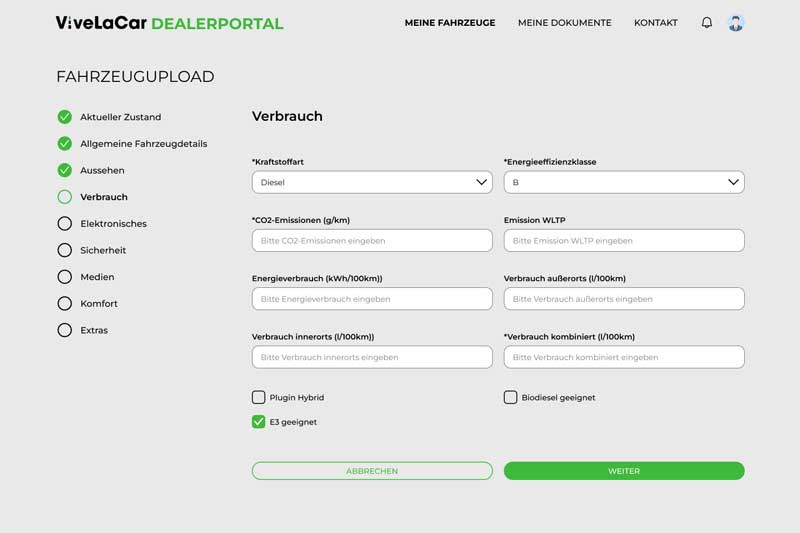Image resolution: width=800 pixels, height=533 pixels.
Task: Enable the Plugin Hybrid checkbox
Action: tap(259, 397)
